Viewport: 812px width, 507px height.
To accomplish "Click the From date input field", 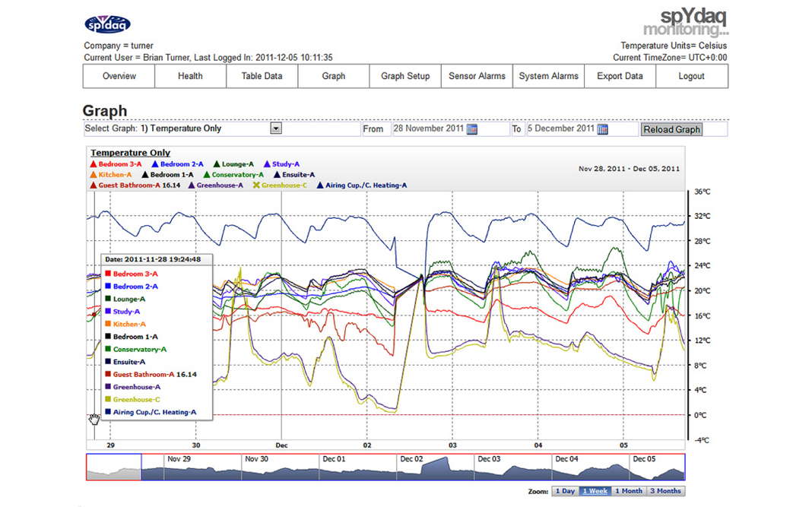I will (x=427, y=129).
